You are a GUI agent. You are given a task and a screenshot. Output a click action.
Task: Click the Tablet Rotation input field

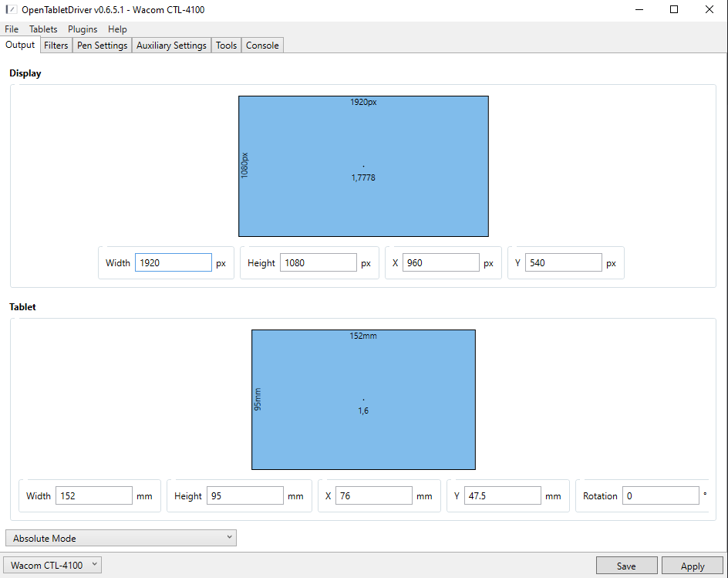tap(661, 495)
